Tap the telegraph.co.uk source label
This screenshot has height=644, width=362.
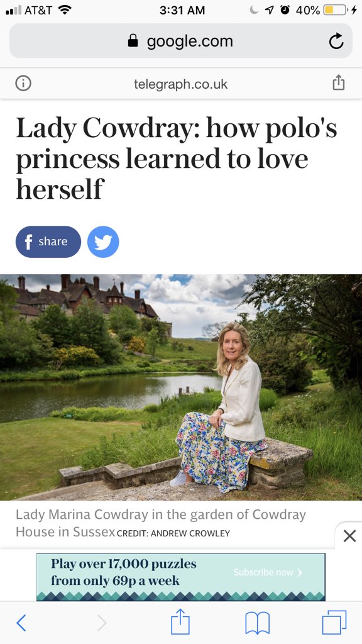(x=180, y=84)
